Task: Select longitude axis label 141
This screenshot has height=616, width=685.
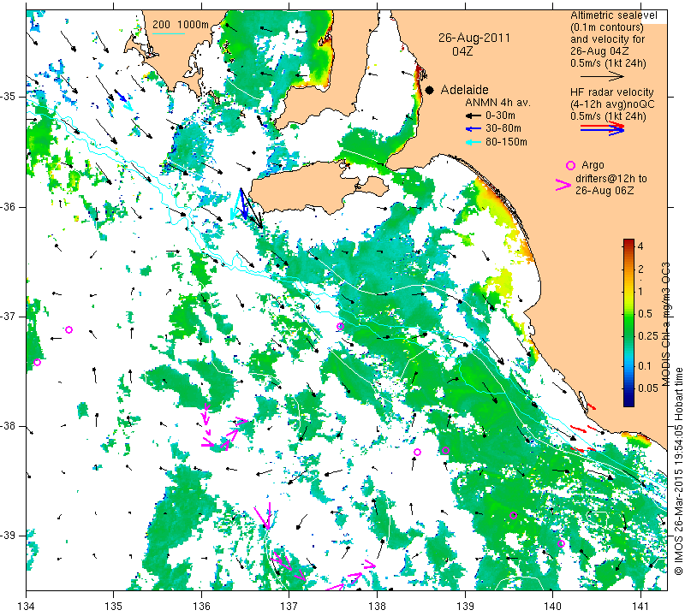Action: (x=640, y=607)
